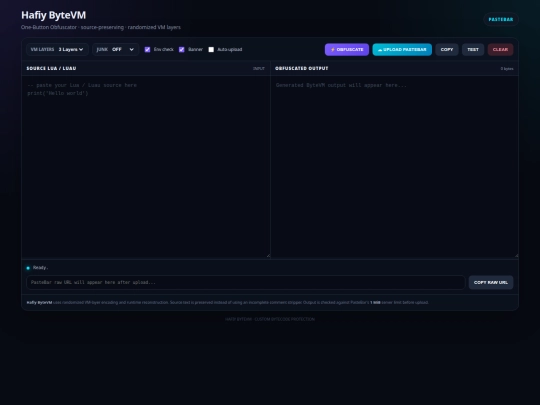Click the INPUT label in the source header
540x405 pixels.
259,69
